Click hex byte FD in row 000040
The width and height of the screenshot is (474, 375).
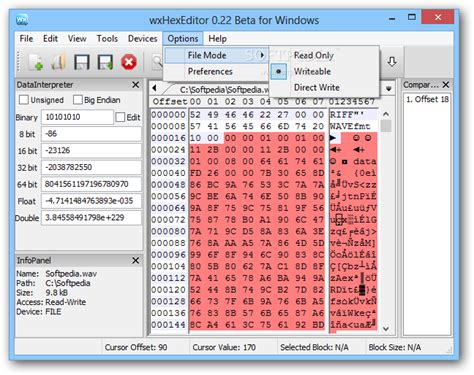pyautogui.click(x=195, y=173)
